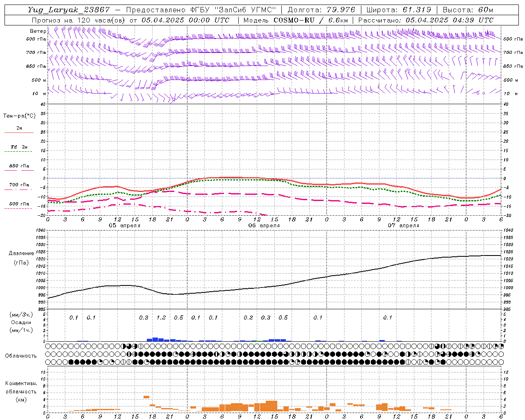
Task: Click the "(км)" unit under convective label
Action: 21,399
